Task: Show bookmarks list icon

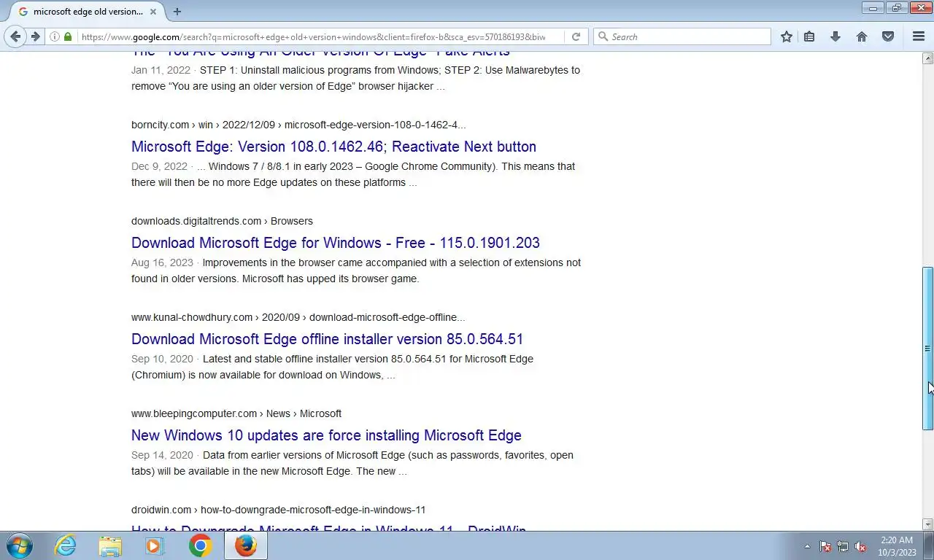Action: (x=809, y=36)
